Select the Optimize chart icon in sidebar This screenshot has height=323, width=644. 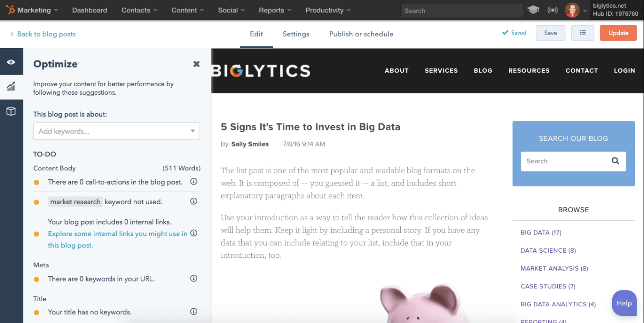[x=11, y=86]
